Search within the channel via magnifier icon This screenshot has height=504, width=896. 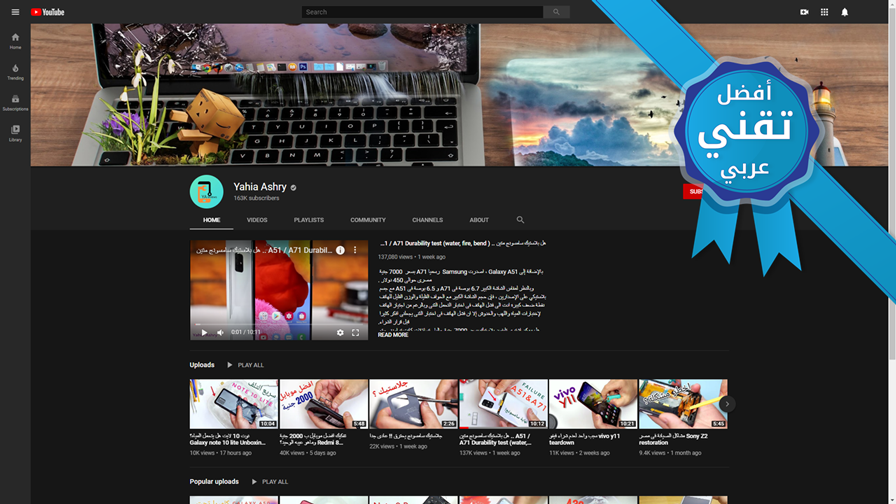click(x=520, y=219)
